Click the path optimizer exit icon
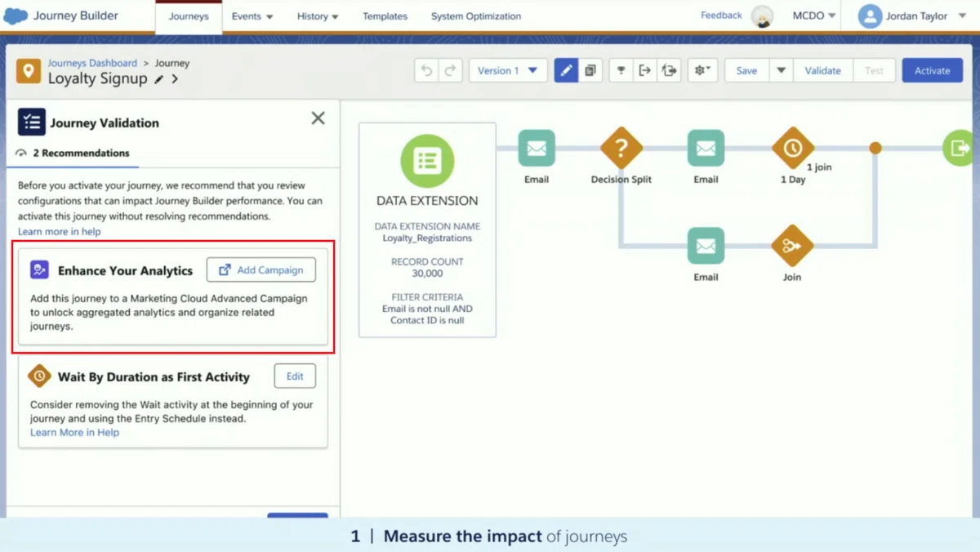980x552 pixels. click(669, 70)
